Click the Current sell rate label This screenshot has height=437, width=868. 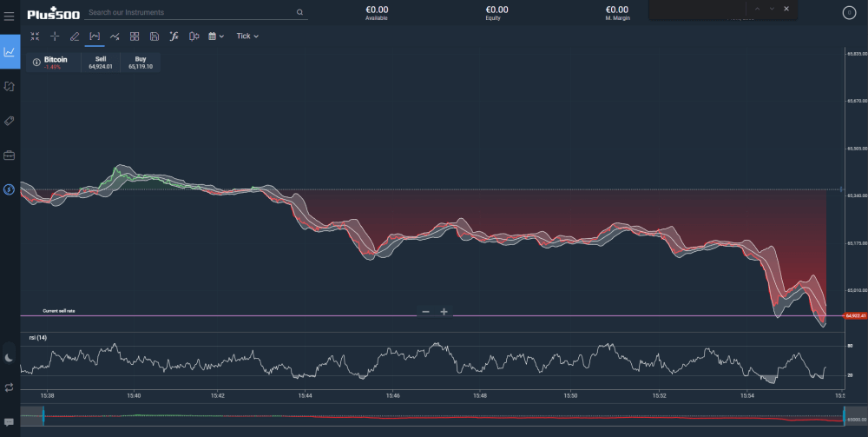pyautogui.click(x=59, y=311)
